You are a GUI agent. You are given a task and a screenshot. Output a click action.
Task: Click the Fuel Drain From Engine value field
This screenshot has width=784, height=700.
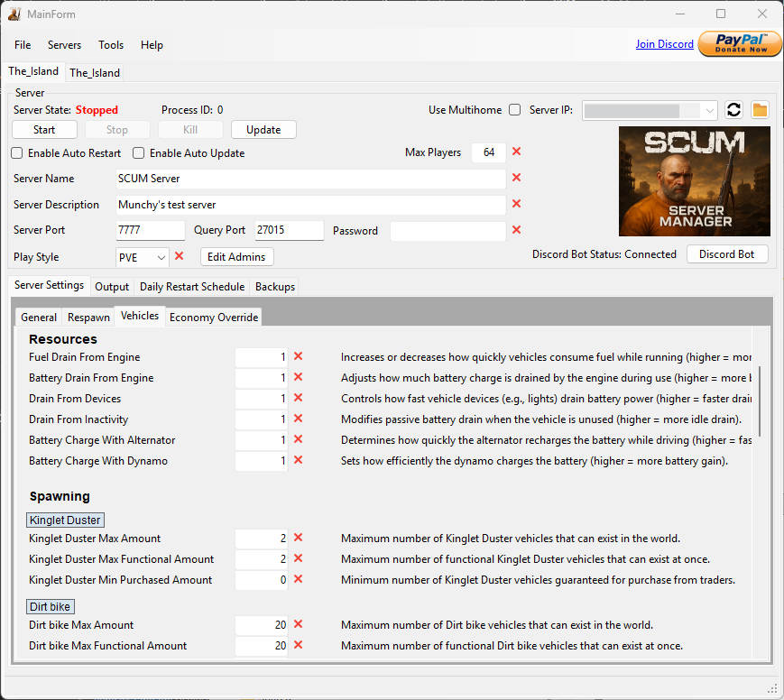click(261, 357)
